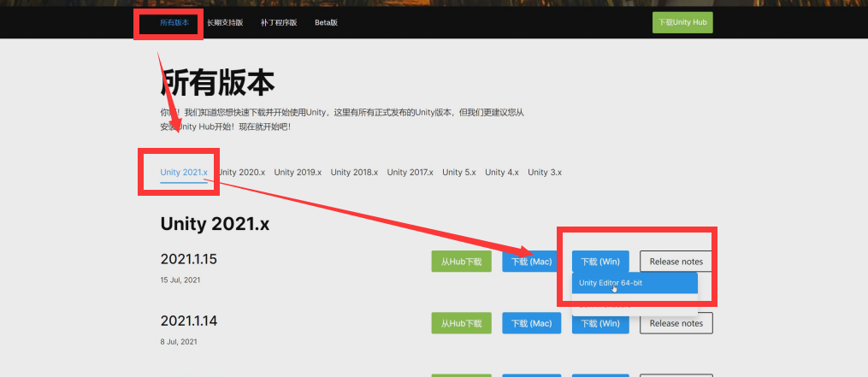Image resolution: width=868 pixels, height=377 pixels.
Task: Click the 2021.1.14 version heading
Action: [x=189, y=321]
